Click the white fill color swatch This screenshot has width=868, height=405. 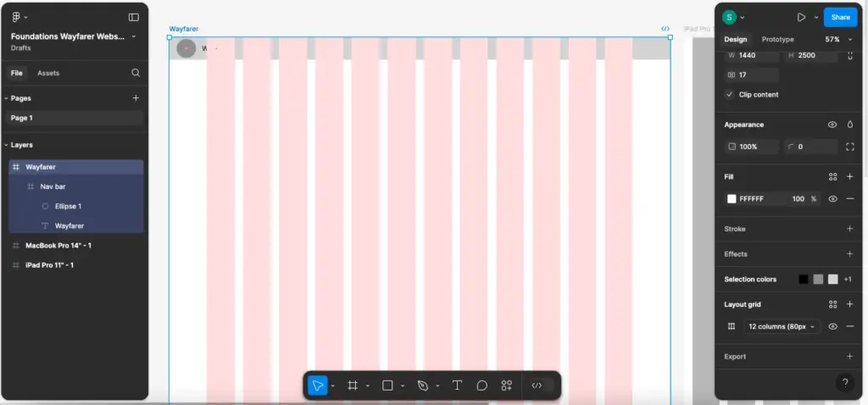click(x=732, y=198)
